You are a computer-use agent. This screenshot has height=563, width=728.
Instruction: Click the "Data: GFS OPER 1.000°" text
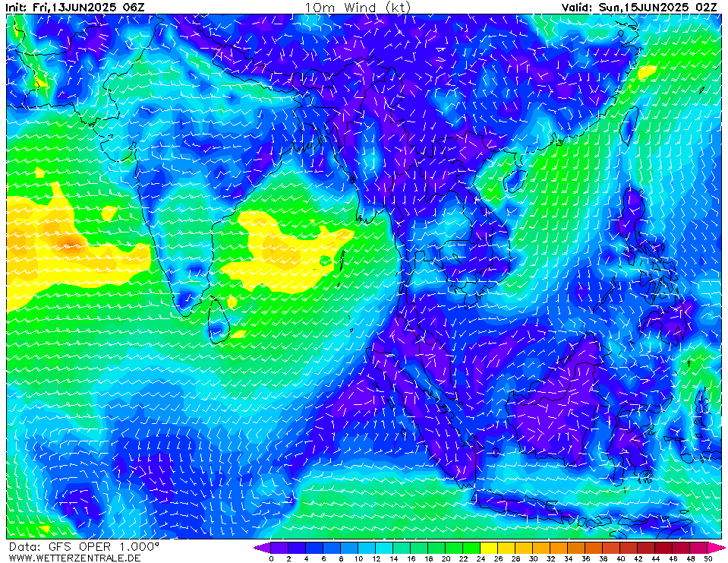pyautogui.click(x=84, y=547)
